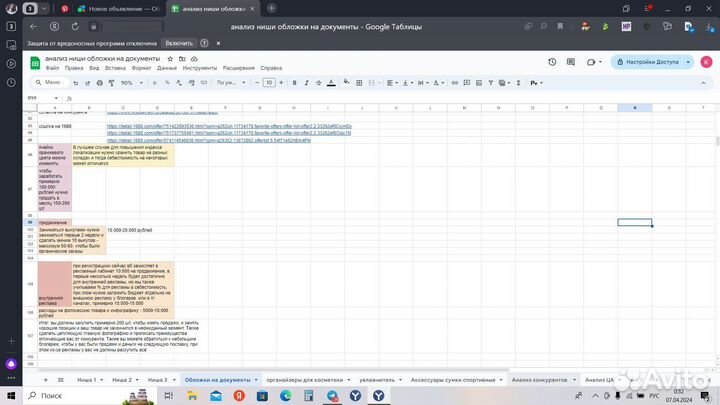Add a new sheet with plus button

click(43, 380)
